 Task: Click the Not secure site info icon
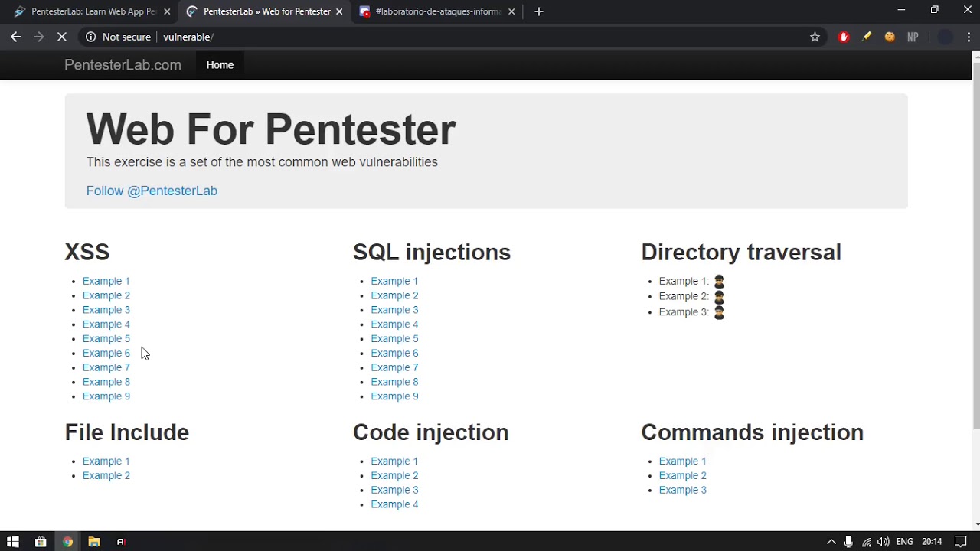click(90, 37)
